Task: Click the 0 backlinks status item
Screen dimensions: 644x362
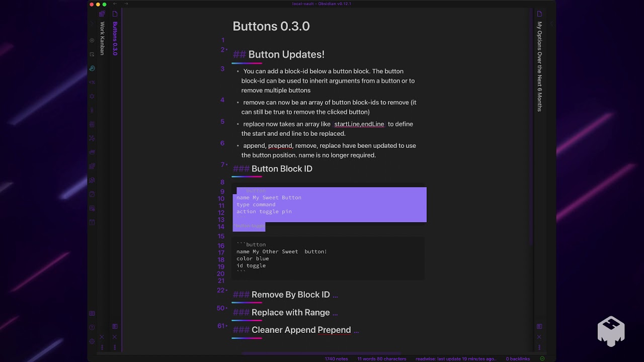Action: click(x=518, y=359)
